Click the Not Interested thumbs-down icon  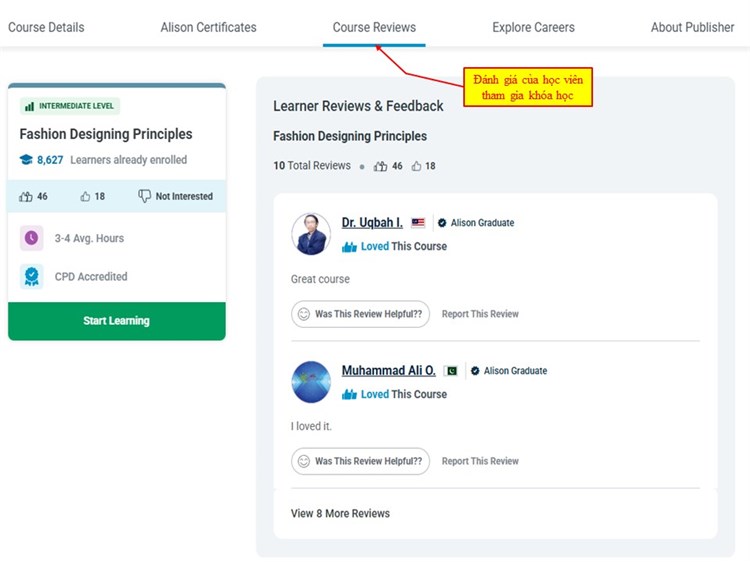click(x=145, y=197)
